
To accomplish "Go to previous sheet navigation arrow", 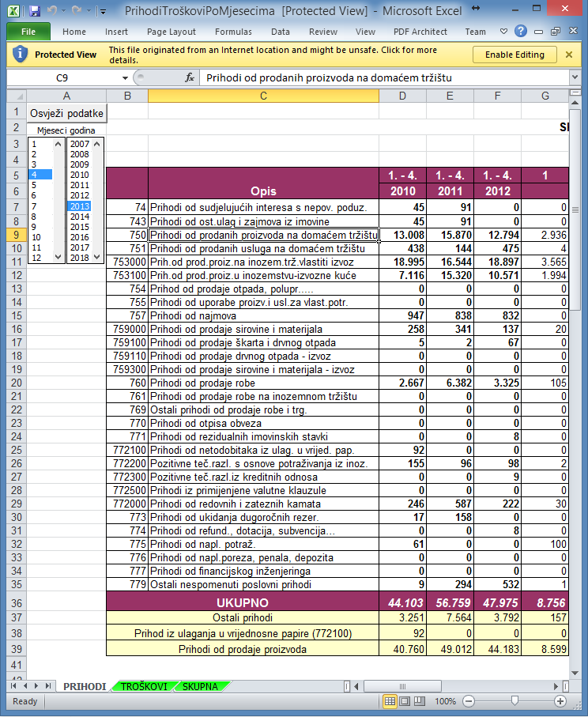I will point(24,686).
